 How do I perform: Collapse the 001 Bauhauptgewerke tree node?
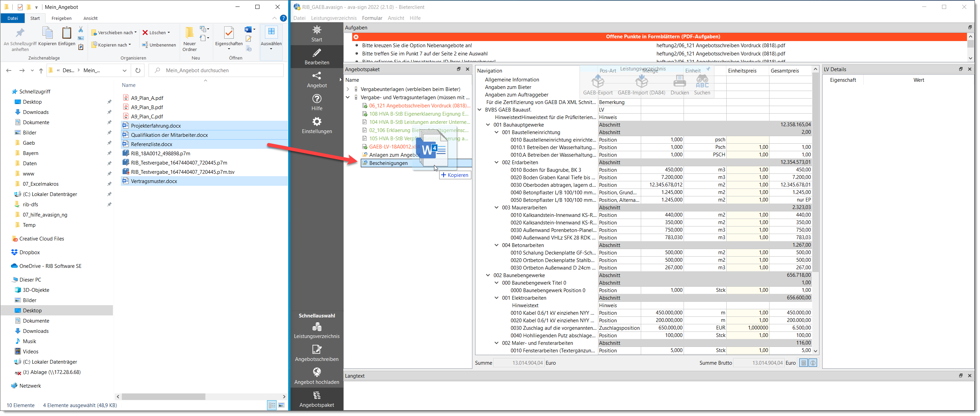(x=488, y=125)
